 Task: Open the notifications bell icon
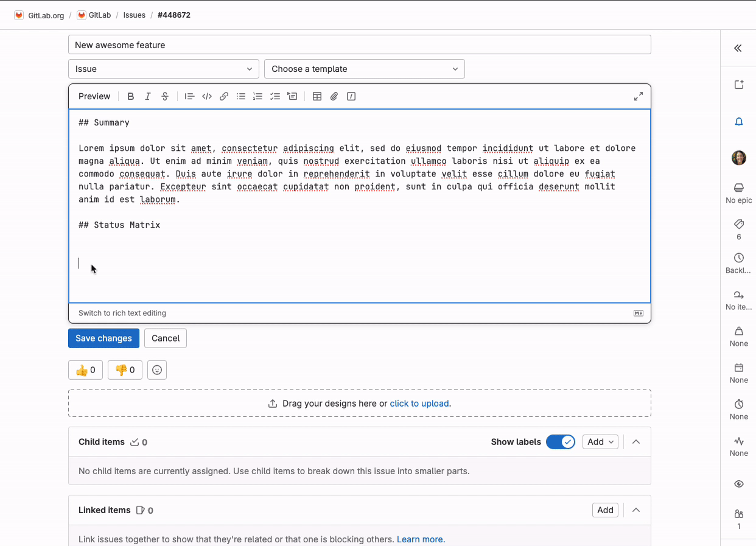click(739, 122)
